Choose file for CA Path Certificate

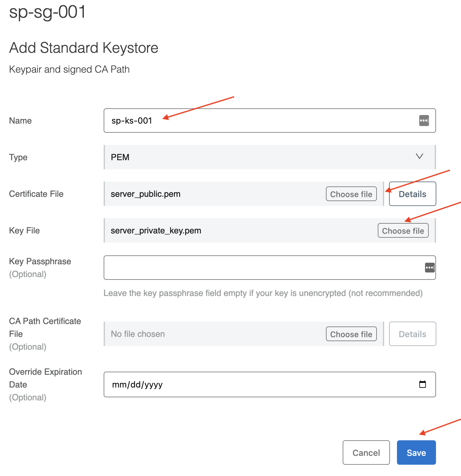[351, 334]
